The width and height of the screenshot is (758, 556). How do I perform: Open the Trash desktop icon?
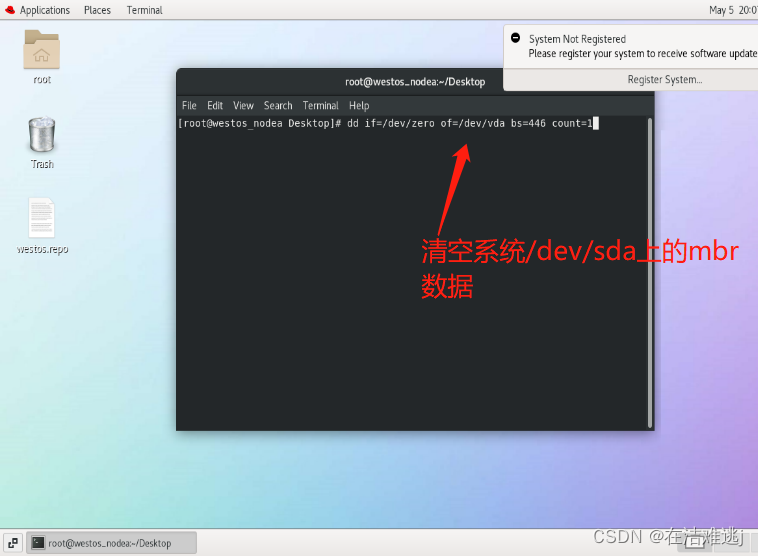(x=42, y=134)
